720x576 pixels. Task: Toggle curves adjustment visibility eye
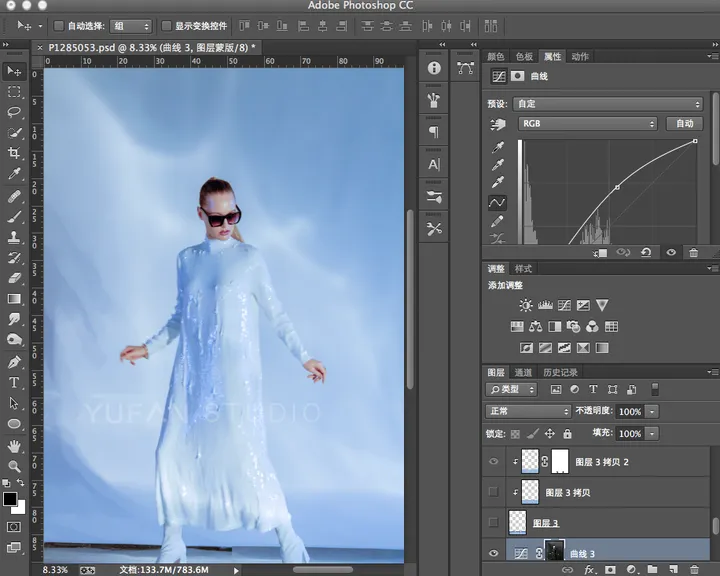pyautogui.click(x=671, y=252)
